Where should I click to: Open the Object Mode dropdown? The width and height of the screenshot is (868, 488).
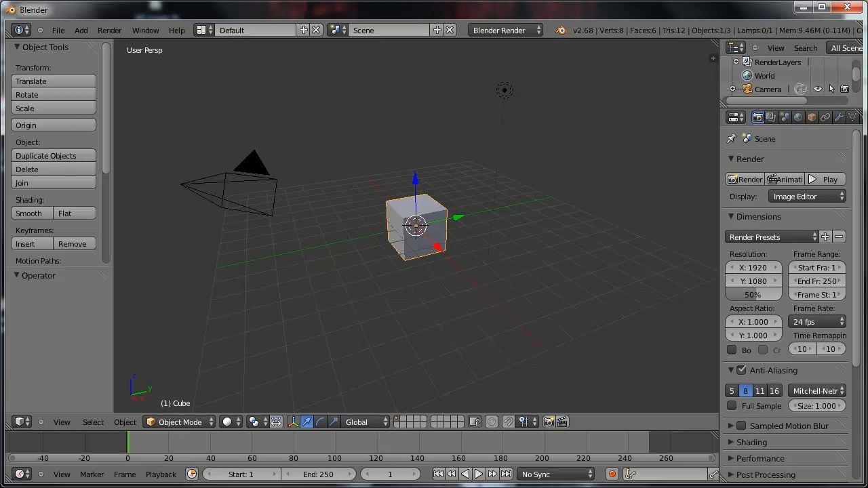pyautogui.click(x=180, y=422)
